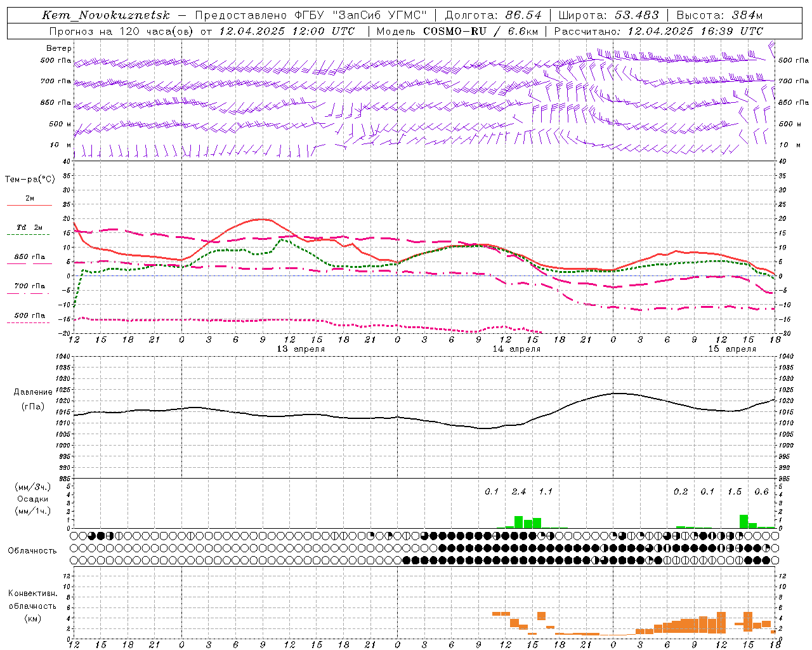The image size is (812, 650).
Task: Select the elevation text Высота: 384м
Action: (x=719, y=15)
